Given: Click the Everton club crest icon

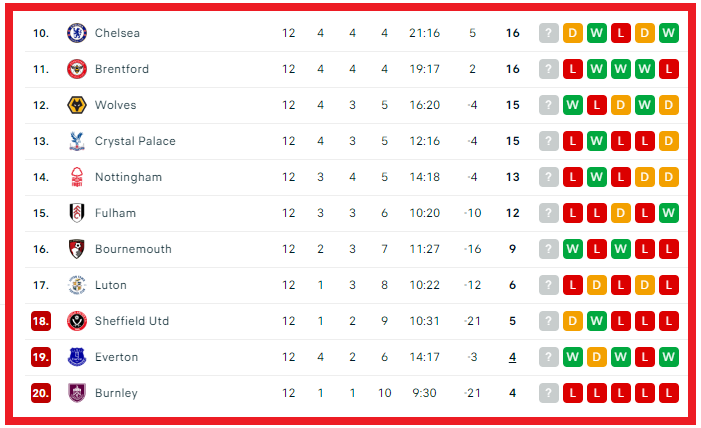Looking at the screenshot, I should (x=77, y=357).
